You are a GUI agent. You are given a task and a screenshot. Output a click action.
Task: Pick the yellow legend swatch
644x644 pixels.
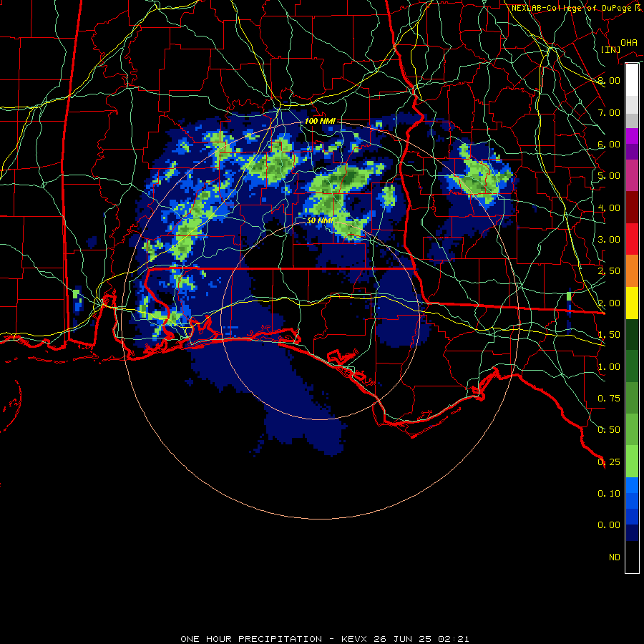[x=632, y=303]
